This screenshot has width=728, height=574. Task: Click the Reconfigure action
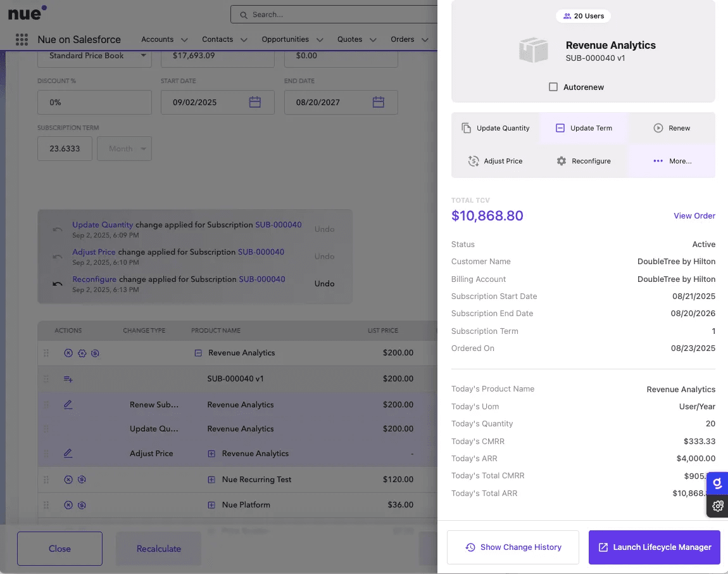tap(584, 162)
